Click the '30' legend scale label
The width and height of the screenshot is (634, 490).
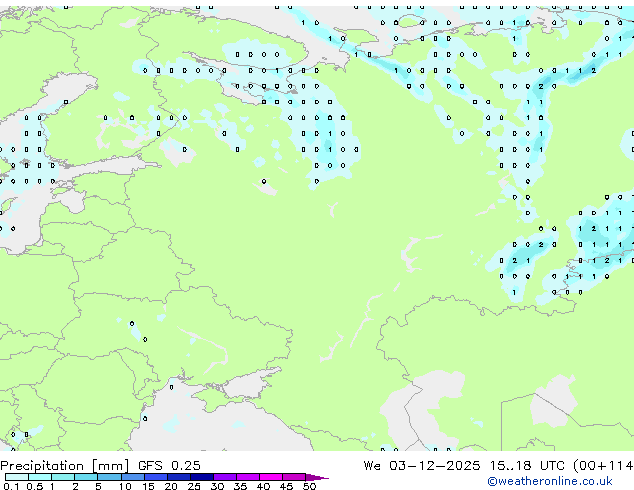pyautogui.click(x=217, y=486)
